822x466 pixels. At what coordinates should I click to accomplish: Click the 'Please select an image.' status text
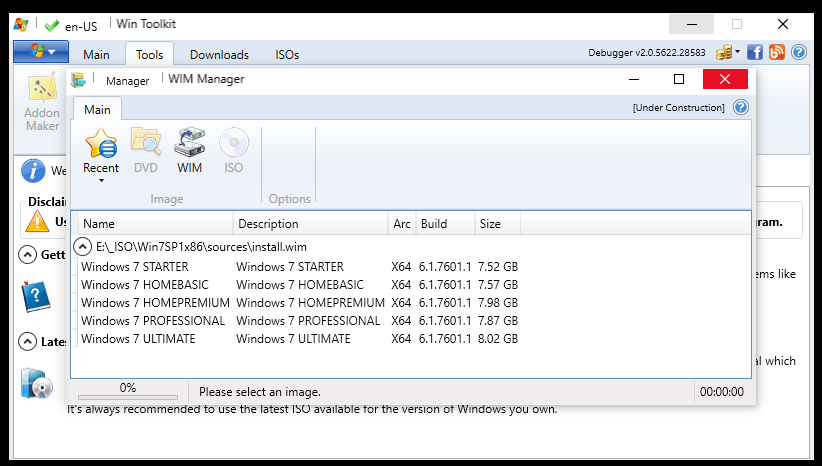(x=259, y=392)
